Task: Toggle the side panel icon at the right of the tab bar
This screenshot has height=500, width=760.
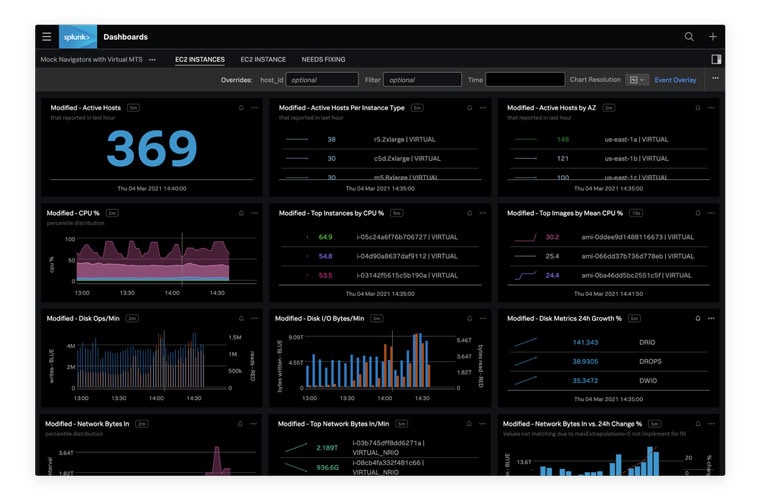Action: (x=716, y=60)
